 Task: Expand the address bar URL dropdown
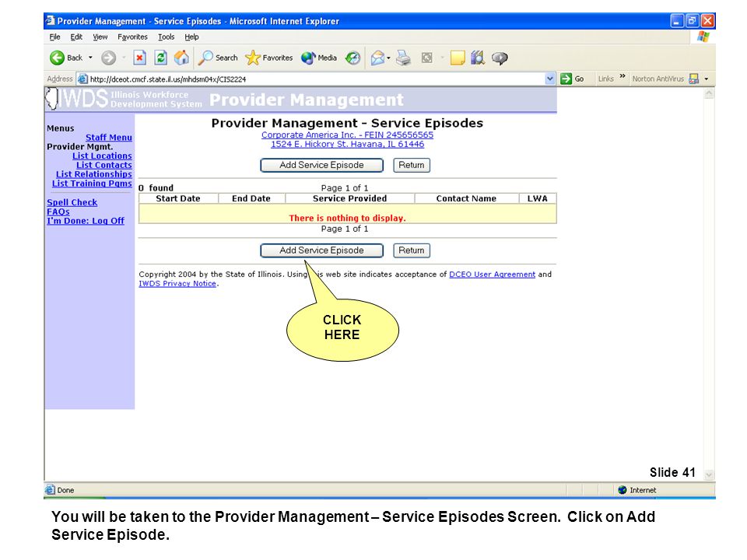(x=550, y=79)
